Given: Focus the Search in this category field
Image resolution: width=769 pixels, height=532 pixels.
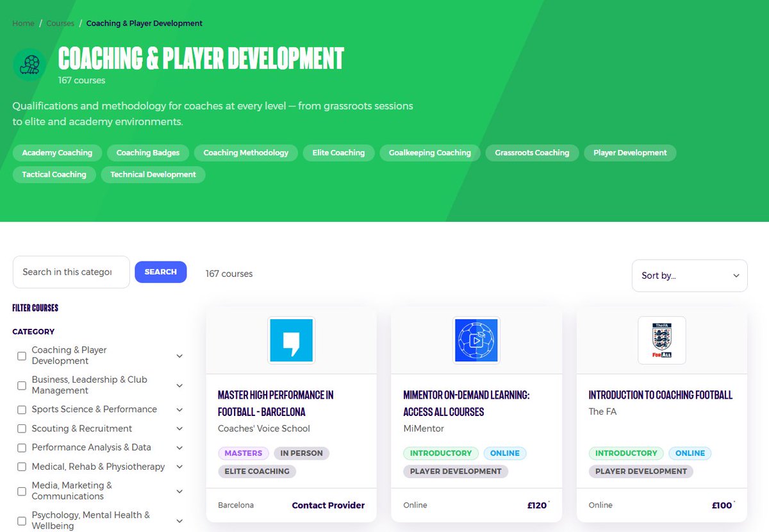Looking at the screenshot, I should tap(71, 272).
